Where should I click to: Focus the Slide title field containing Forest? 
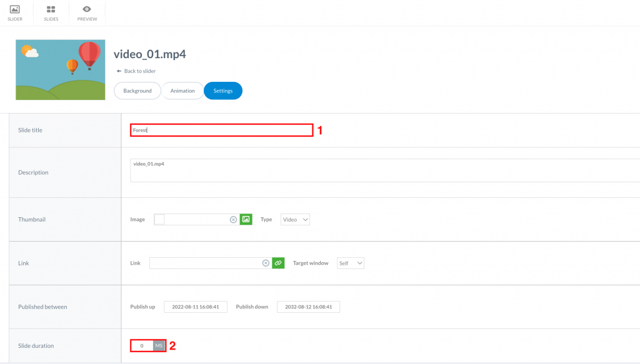(x=222, y=130)
